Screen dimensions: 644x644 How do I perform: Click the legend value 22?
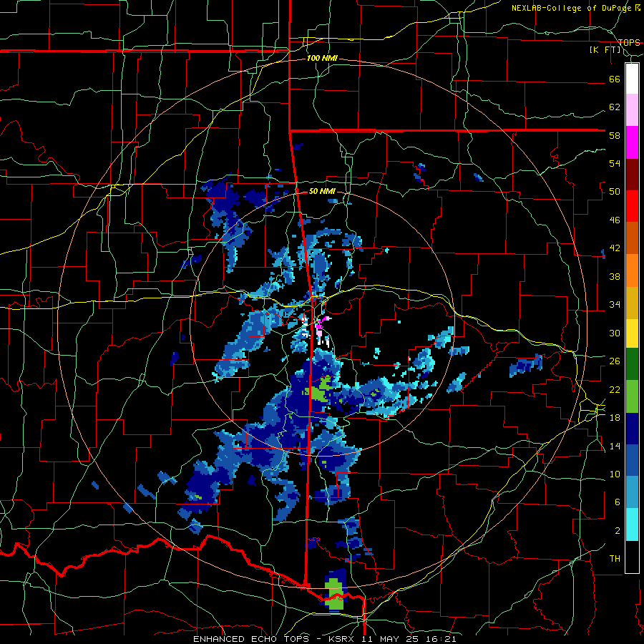tap(615, 389)
